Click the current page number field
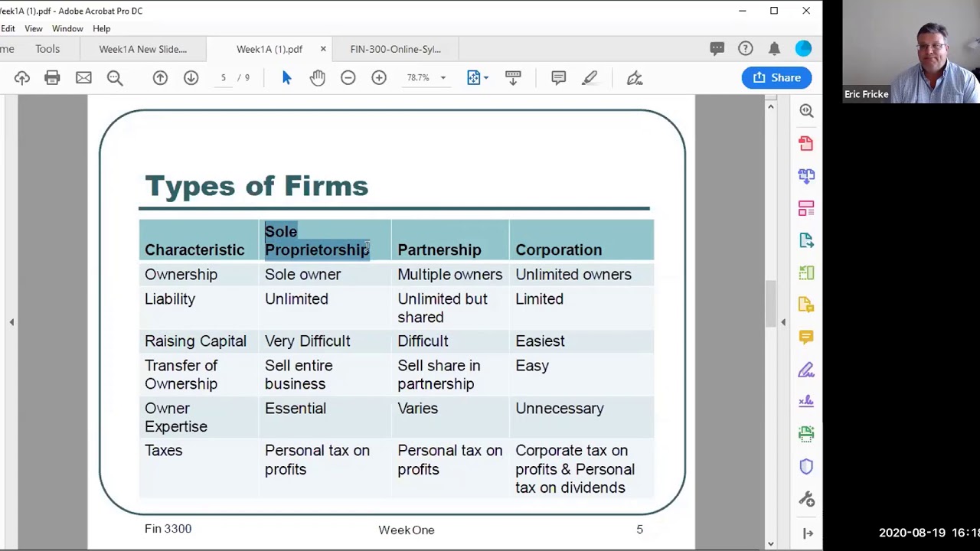Viewport: 980px width, 551px height. click(224, 77)
